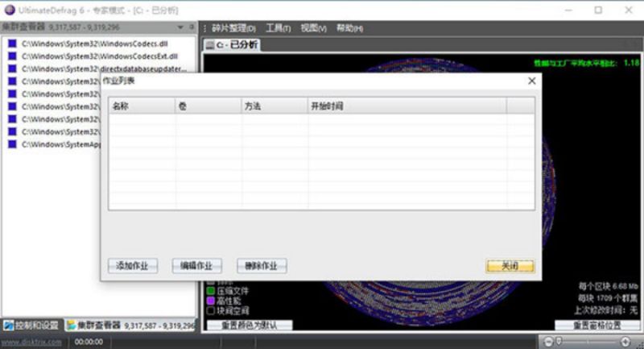The height and width of the screenshot is (349, 644).
Task: Click the 每块 1709 个群集 info text
Action: pyautogui.click(x=609, y=298)
